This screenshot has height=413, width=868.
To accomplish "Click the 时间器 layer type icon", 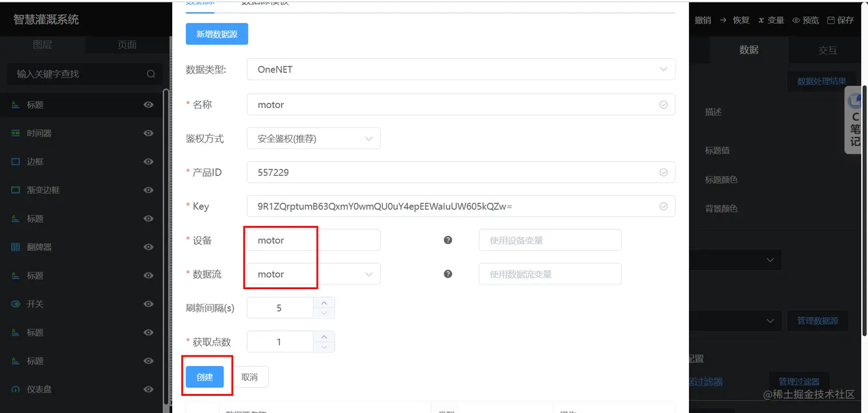I will pos(15,133).
